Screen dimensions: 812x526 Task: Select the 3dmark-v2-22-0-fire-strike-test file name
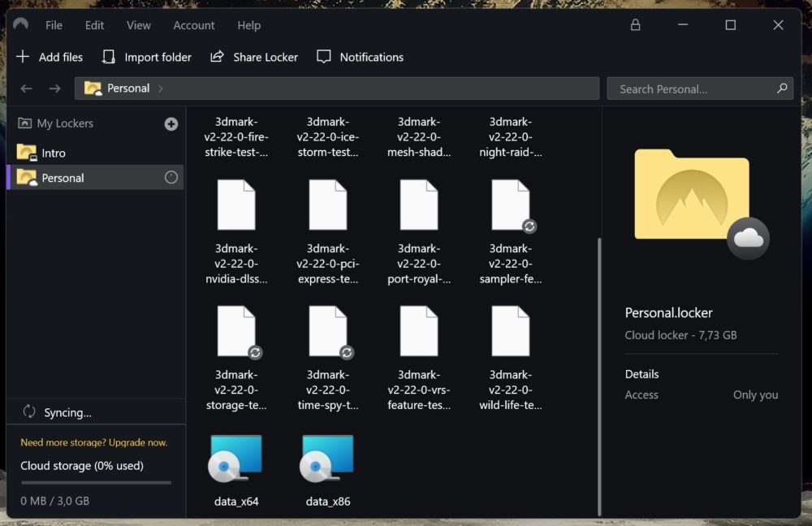(x=236, y=136)
